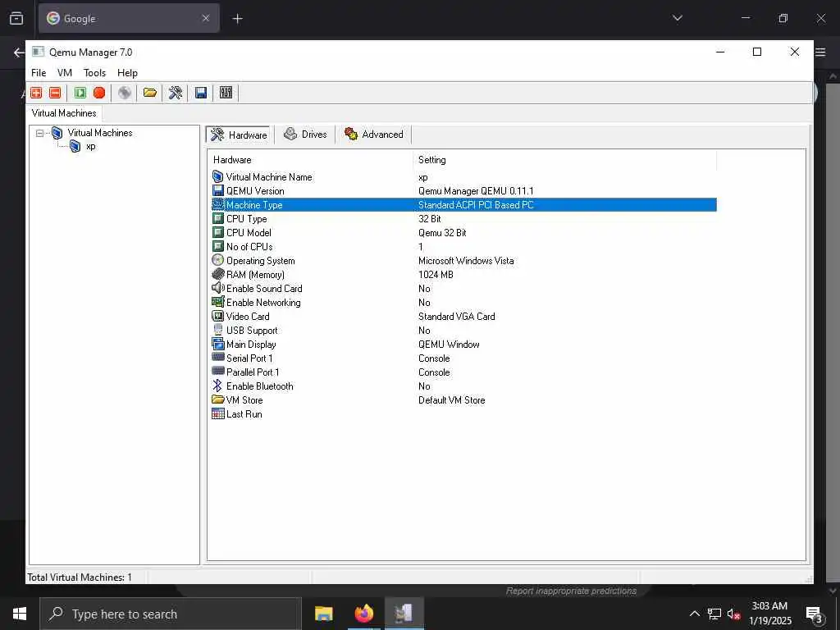Click the network tray icon

point(714,614)
